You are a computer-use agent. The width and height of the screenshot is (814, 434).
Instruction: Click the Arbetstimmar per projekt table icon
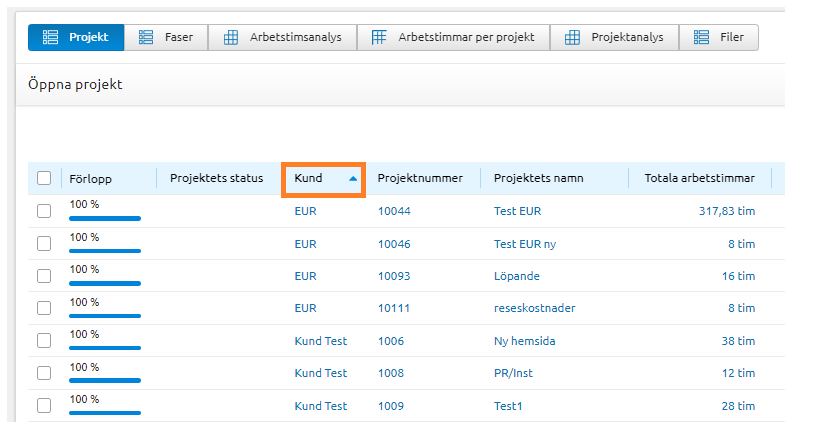[379, 38]
